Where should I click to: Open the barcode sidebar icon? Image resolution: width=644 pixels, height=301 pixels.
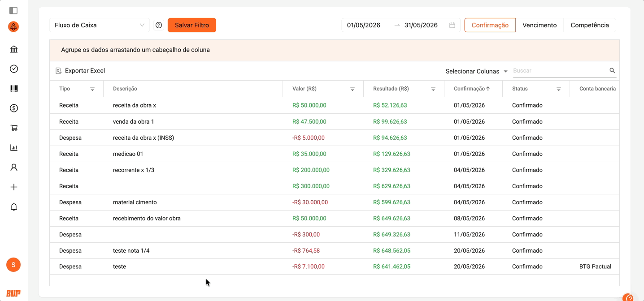point(14,89)
